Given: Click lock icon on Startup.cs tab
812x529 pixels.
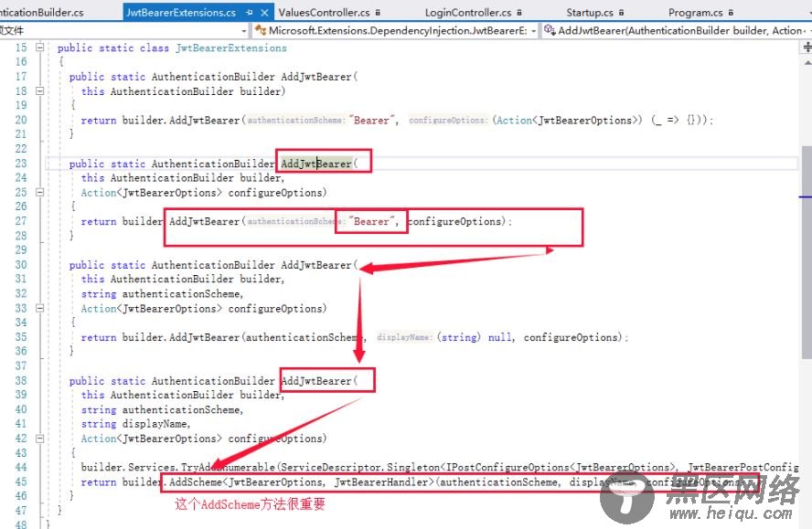Looking at the screenshot, I should coord(621,13).
